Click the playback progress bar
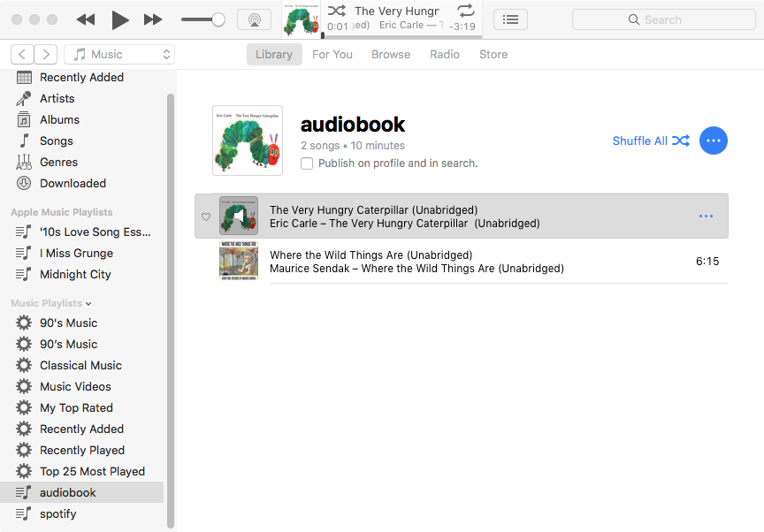This screenshot has height=532, width=764. coord(402,36)
